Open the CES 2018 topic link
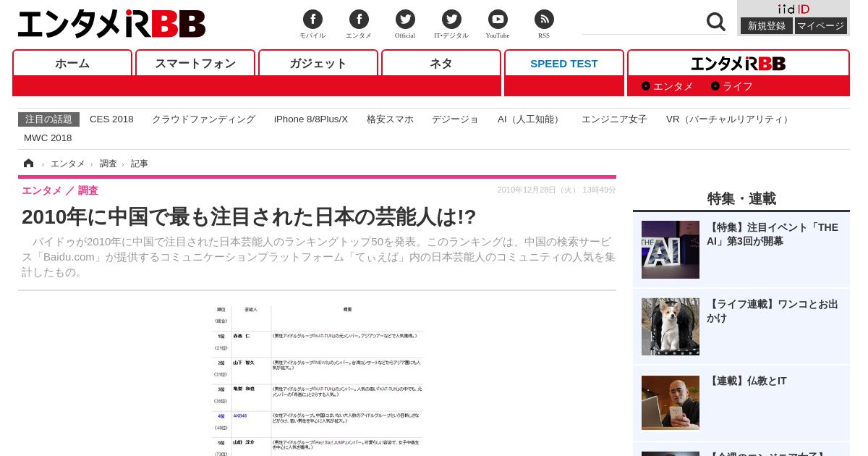 tap(111, 119)
